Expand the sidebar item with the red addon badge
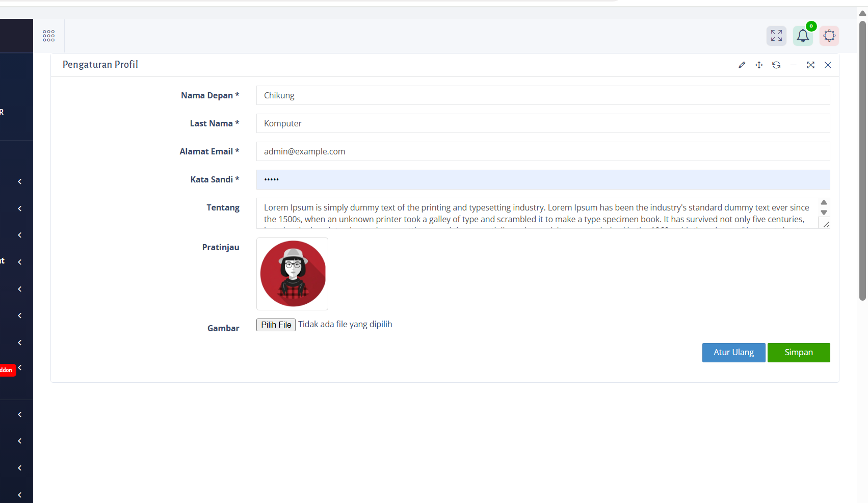Screen dimensions: 868x503 pyautogui.click(x=19, y=368)
